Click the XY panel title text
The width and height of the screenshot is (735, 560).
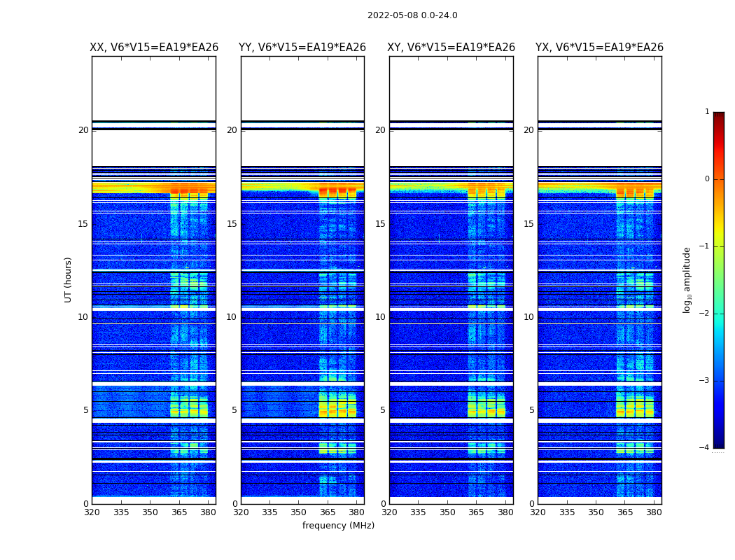451,48
